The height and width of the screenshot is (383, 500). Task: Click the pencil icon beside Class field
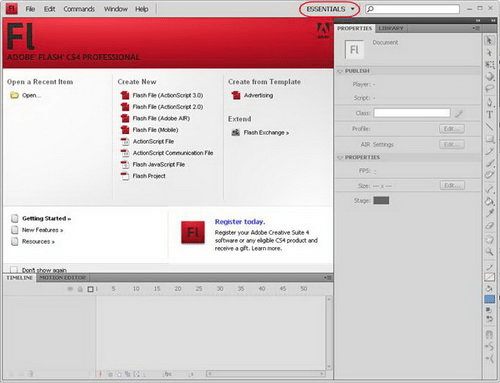[459, 114]
